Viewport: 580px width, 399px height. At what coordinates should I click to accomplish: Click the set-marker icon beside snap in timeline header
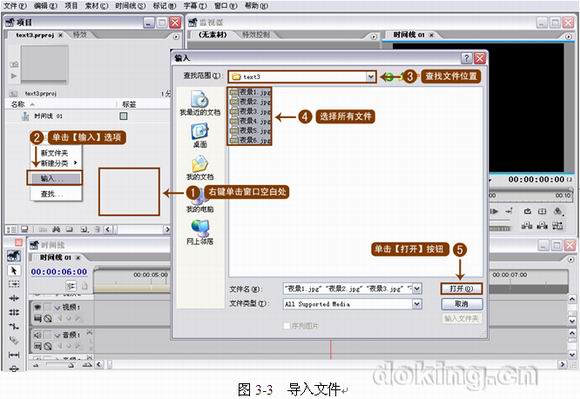(85, 286)
